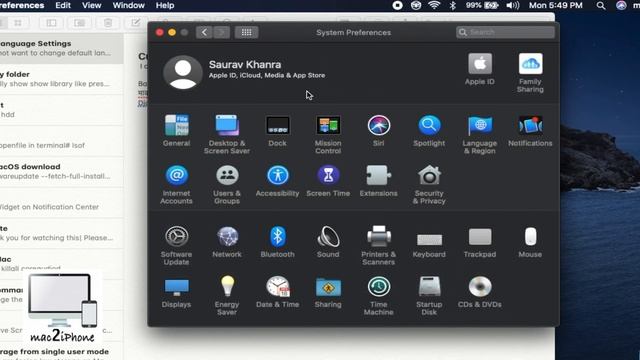Open Apple ID settings icon
This screenshot has height=360, width=640.
(480, 64)
